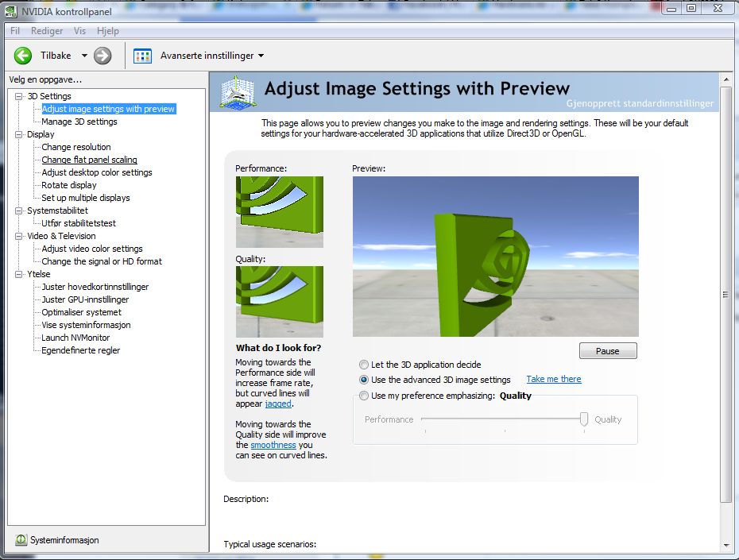Select Vise systeminformasjon
This screenshot has width=739, height=560.
pyautogui.click(x=86, y=325)
